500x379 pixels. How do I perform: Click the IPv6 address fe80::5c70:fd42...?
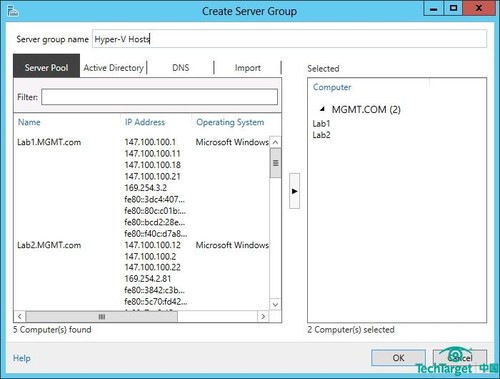tap(156, 302)
